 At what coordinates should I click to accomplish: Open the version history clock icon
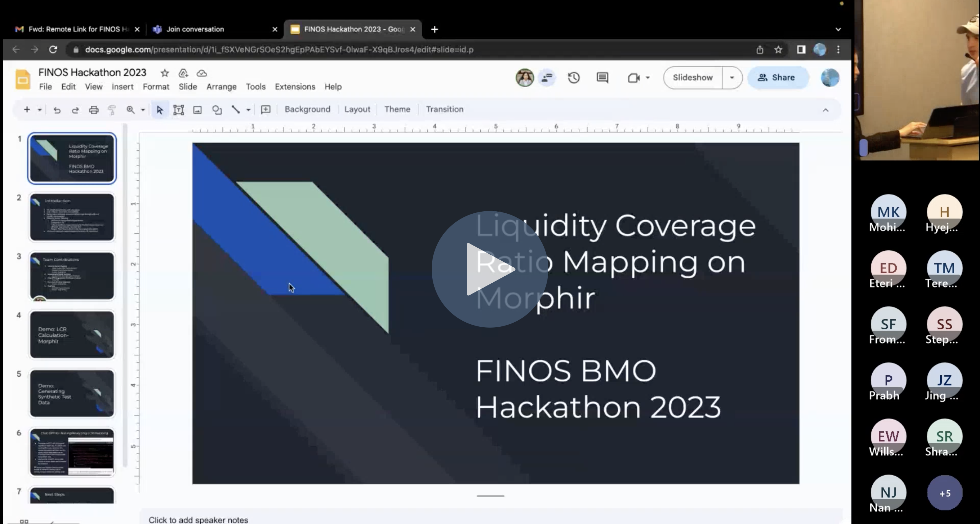coord(574,78)
